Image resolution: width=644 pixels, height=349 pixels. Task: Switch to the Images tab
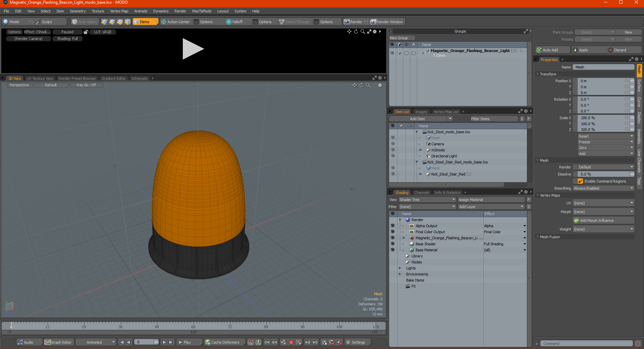(421, 112)
